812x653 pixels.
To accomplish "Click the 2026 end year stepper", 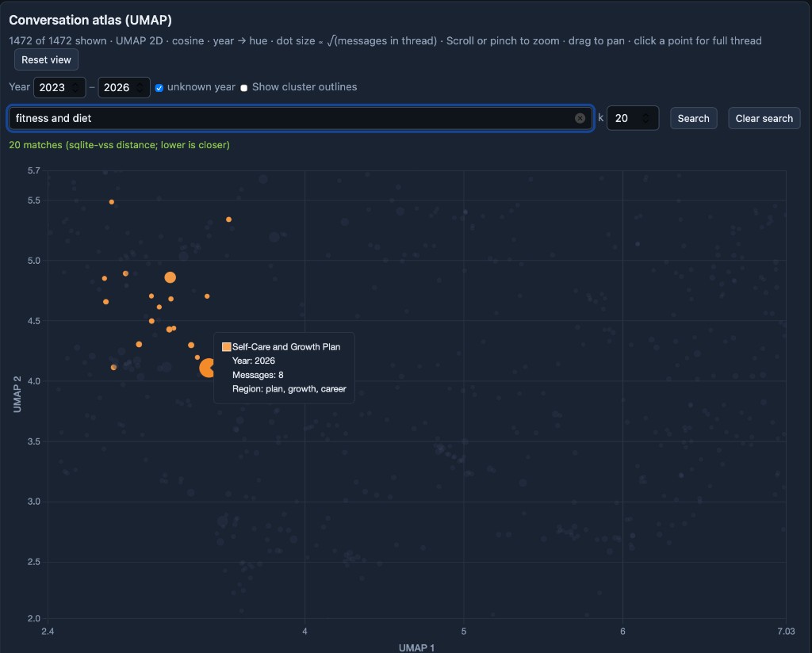I will (140, 87).
